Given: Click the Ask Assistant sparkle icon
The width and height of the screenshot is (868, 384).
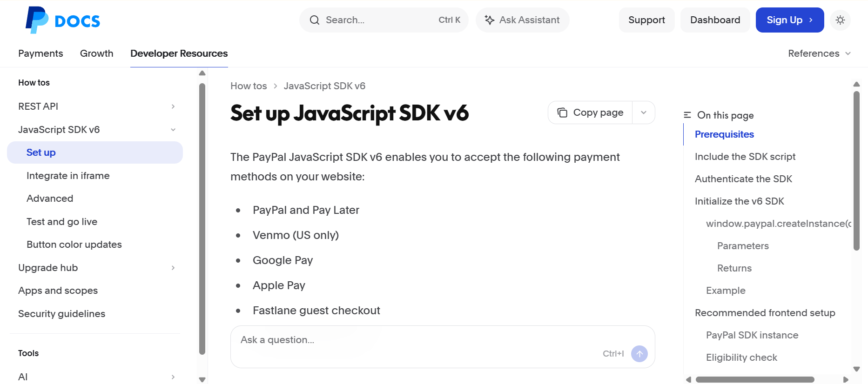Looking at the screenshot, I should (489, 20).
